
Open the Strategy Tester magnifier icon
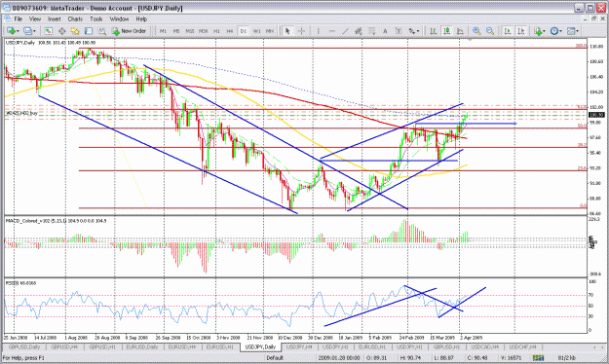coord(101,31)
